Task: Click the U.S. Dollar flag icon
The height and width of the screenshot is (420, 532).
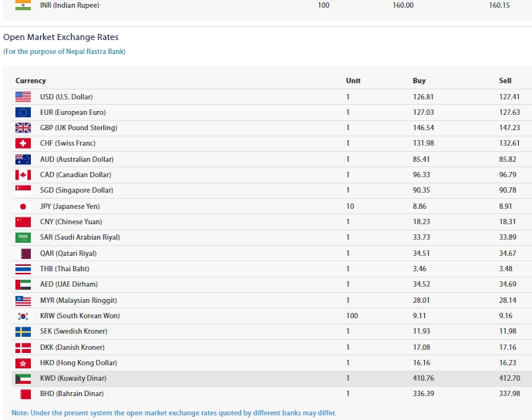Action: point(23,97)
